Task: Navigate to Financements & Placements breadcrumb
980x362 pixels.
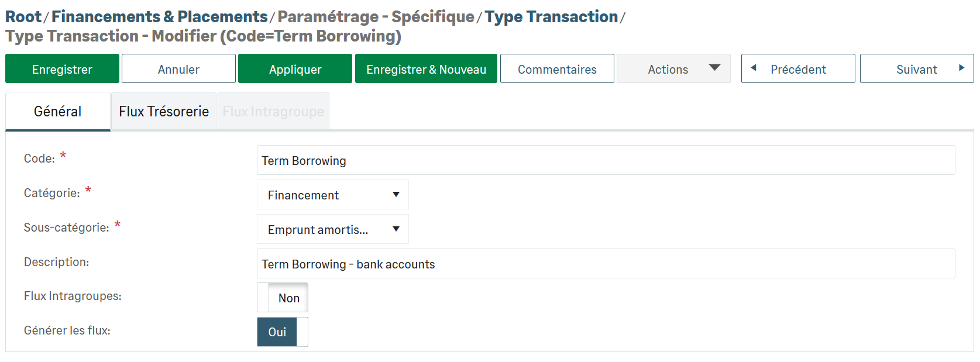Action: tap(159, 17)
